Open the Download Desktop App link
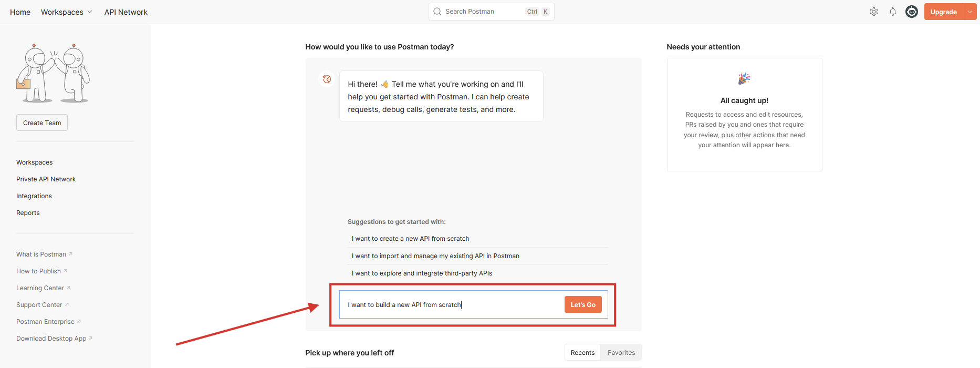Image resolution: width=980 pixels, height=368 pixels. (50, 338)
